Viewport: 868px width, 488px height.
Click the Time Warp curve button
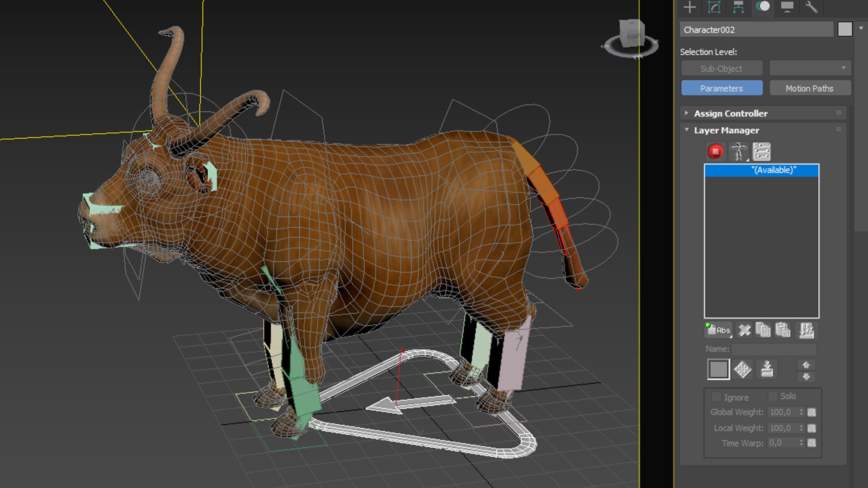[812, 443]
